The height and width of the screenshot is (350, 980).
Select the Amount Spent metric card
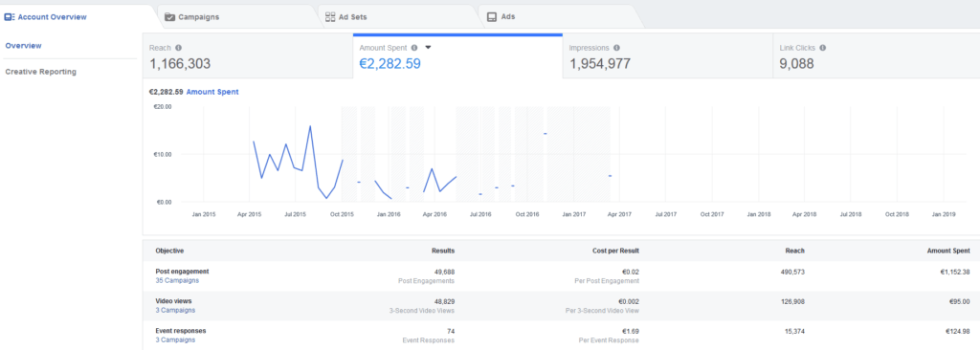pyautogui.click(x=457, y=56)
